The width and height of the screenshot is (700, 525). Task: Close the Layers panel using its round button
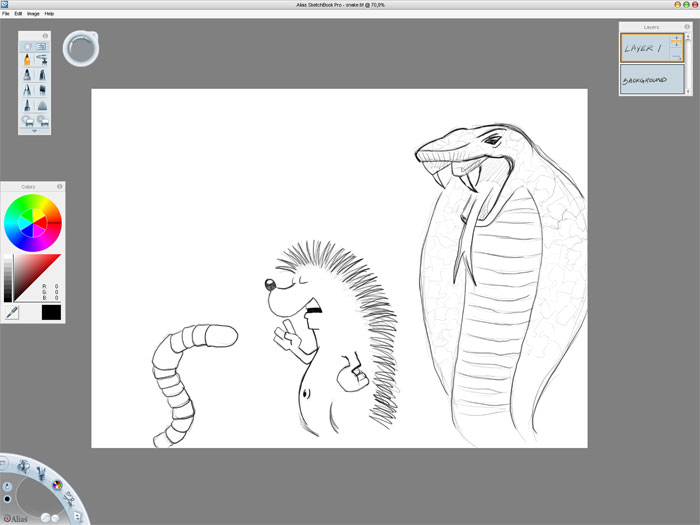tap(688, 27)
